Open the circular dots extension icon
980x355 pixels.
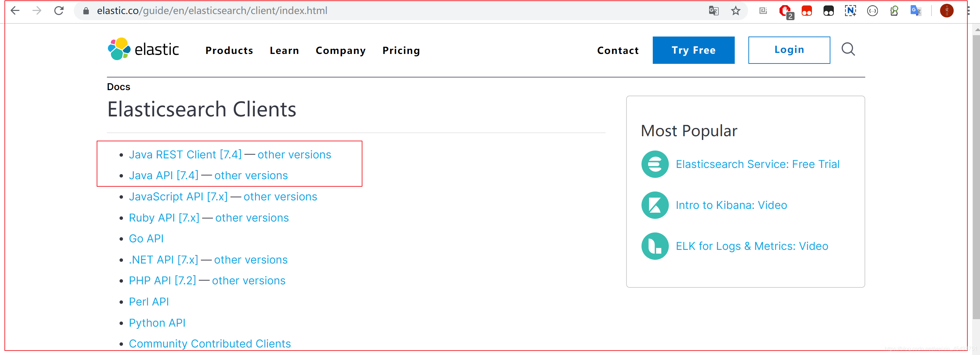point(872,11)
